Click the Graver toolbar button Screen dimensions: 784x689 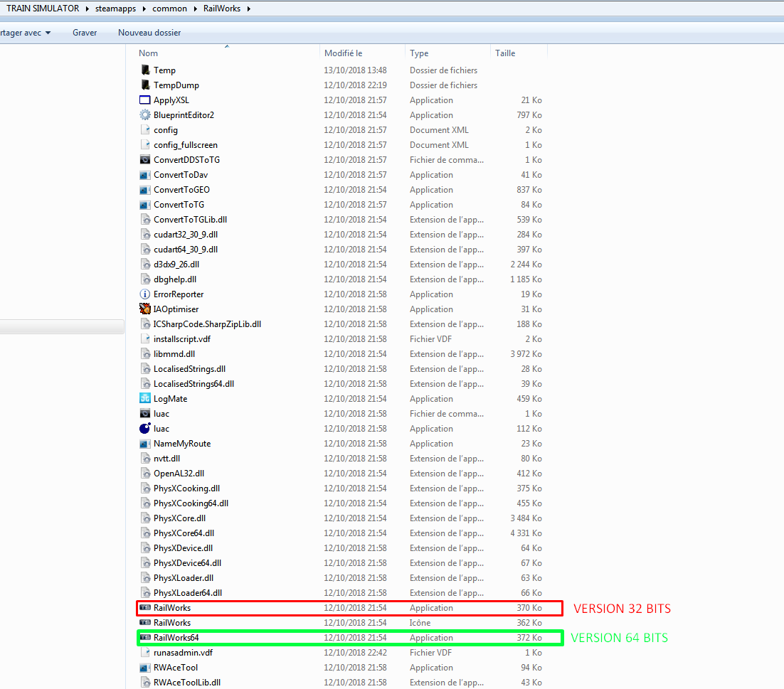click(x=85, y=33)
